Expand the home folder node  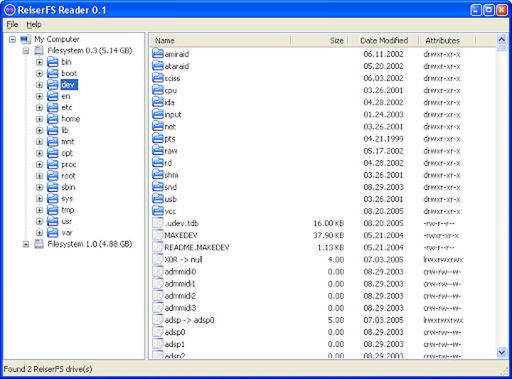pos(39,119)
